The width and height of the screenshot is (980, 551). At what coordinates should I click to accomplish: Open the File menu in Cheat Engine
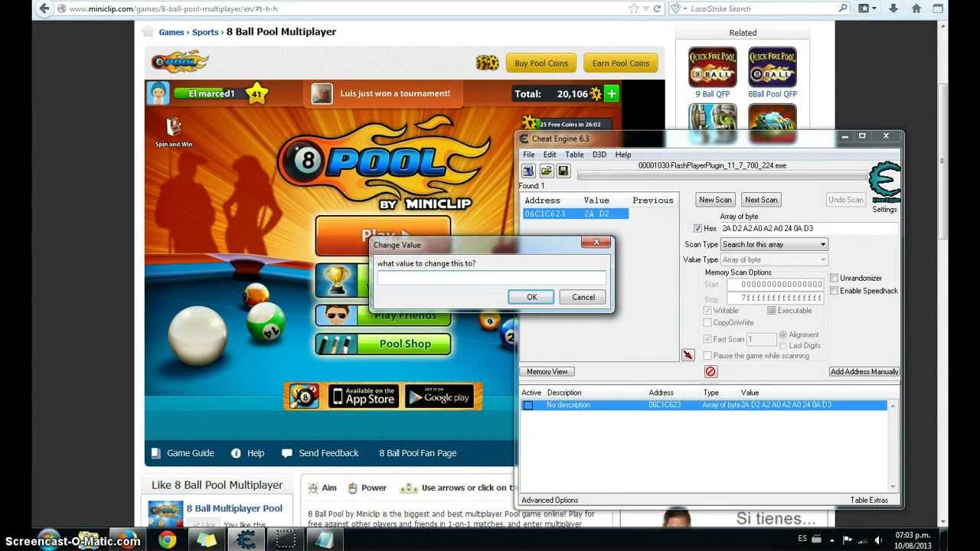(x=529, y=155)
